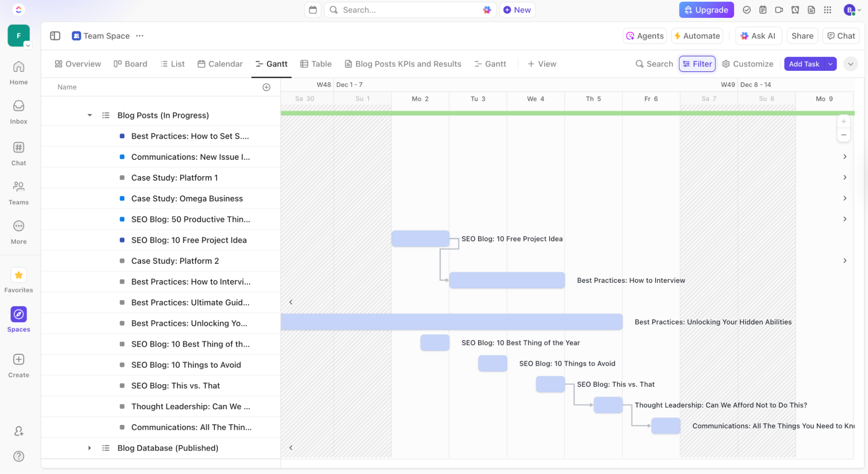This screenshot has width=868, height=474.
Task: Open the Teams section in sidebar
Action: click(x=18, y=192)
